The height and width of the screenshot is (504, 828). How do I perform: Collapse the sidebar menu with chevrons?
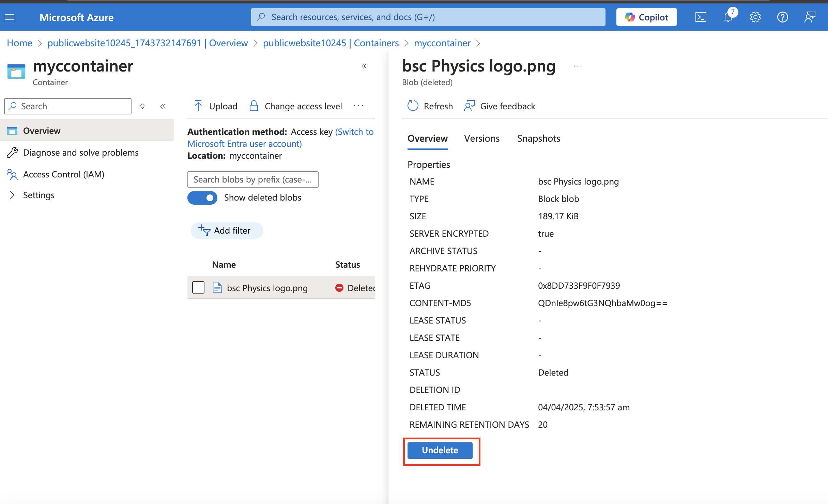[163, 106]
